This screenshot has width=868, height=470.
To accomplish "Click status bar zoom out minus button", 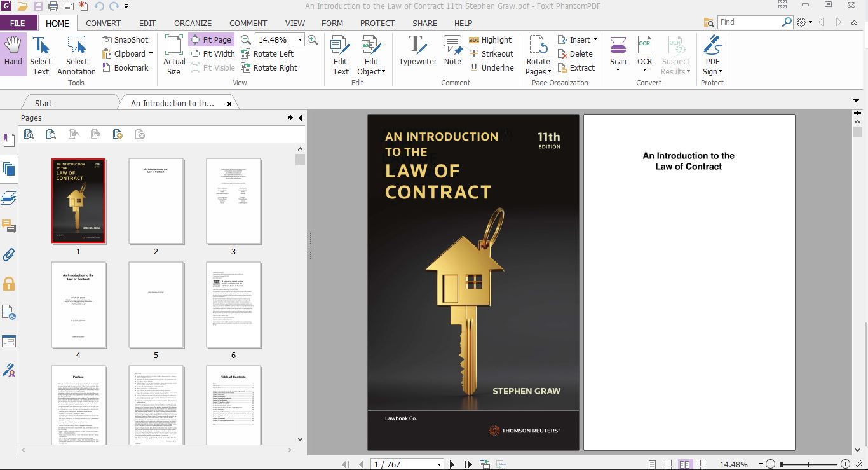I will (770, 464).
